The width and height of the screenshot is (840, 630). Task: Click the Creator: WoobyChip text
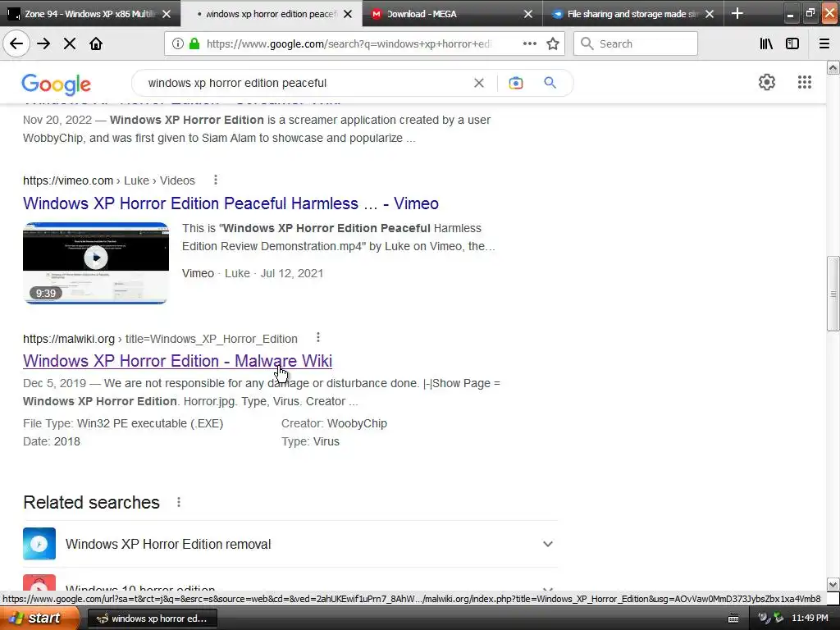coord(335,424)
